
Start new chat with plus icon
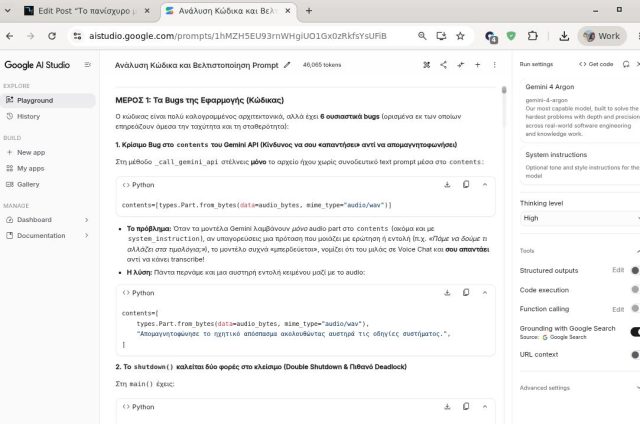click(478, 65)
